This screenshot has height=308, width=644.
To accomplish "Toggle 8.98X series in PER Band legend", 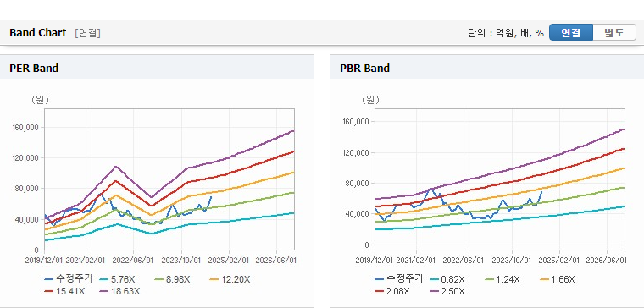I will coord(172,279).
